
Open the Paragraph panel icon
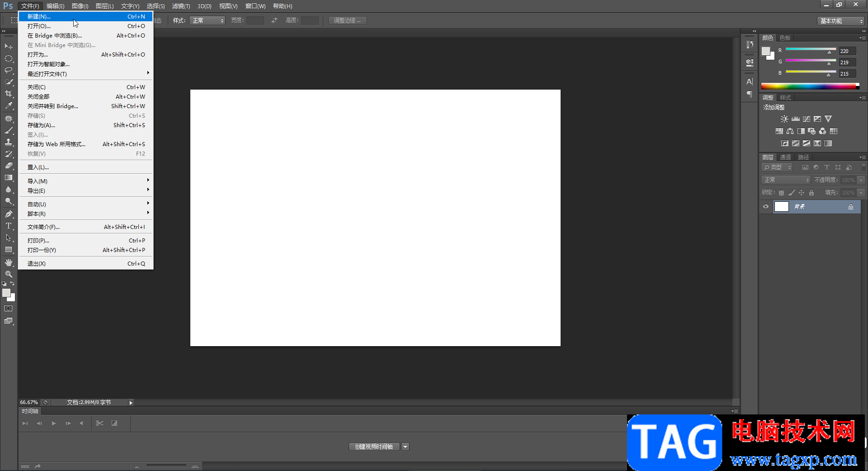pos(750,94)
